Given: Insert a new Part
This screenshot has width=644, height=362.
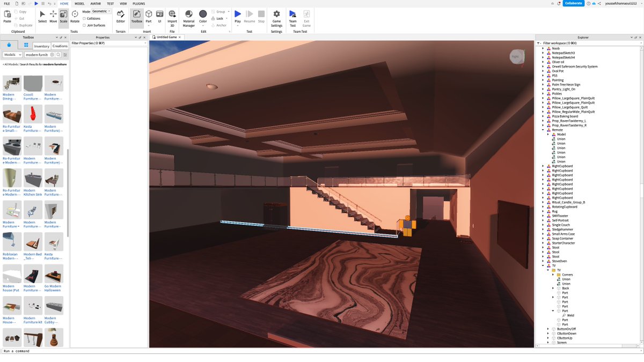Looking at the screenshot, I should coord(149,17).
